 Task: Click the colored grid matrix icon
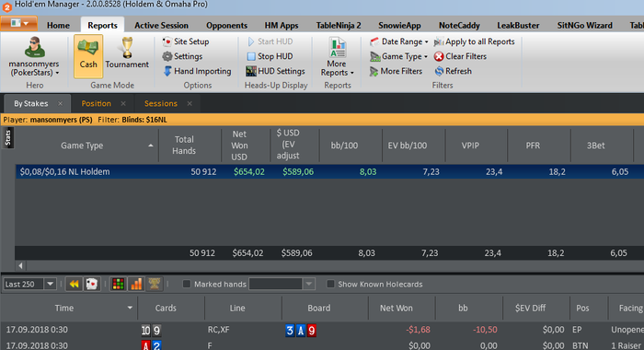(x=119, y=285)
